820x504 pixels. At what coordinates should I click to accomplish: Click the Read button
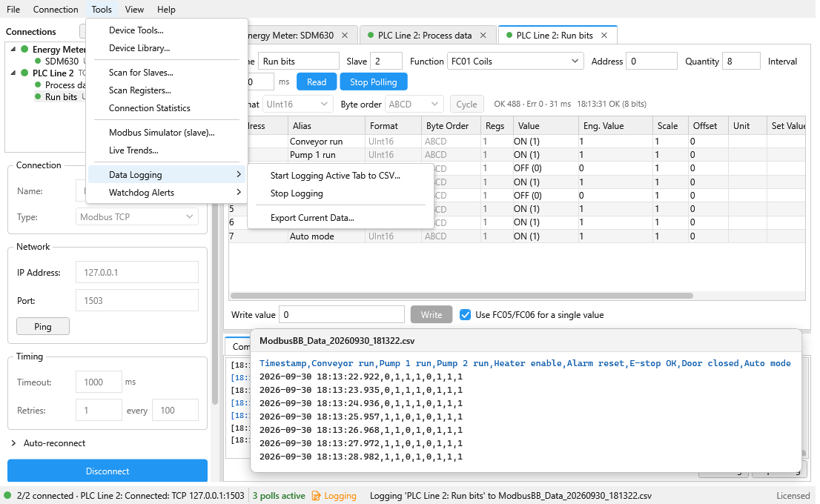coord(317,82)
